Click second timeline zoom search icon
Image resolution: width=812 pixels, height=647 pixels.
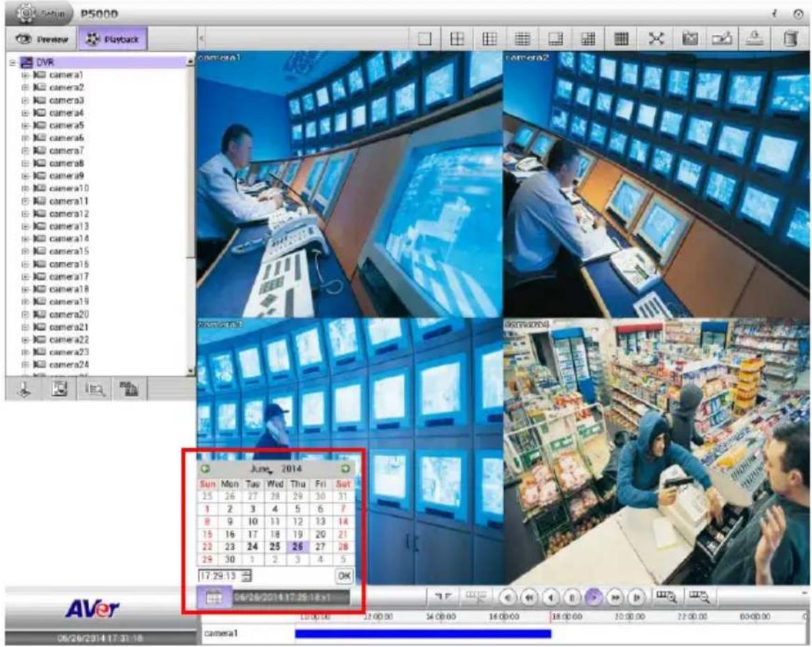(x=698, y=597)
